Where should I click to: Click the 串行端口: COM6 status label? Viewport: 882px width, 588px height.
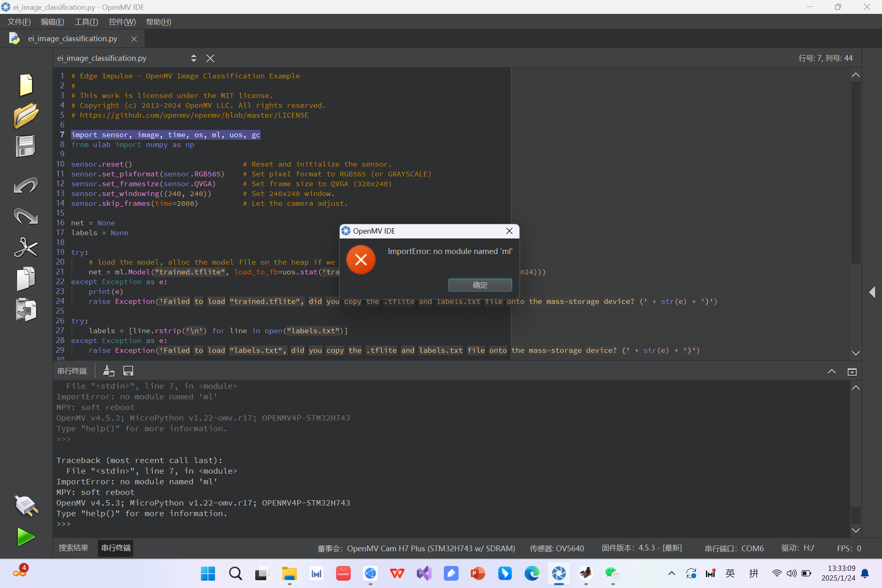point(734,548)
